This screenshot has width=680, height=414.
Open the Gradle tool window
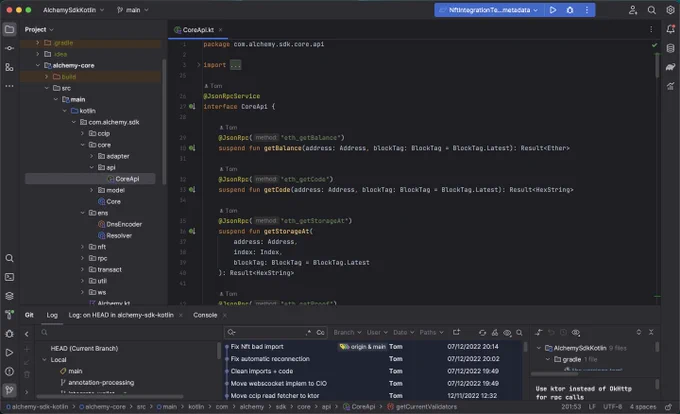[x=670, y=67]
